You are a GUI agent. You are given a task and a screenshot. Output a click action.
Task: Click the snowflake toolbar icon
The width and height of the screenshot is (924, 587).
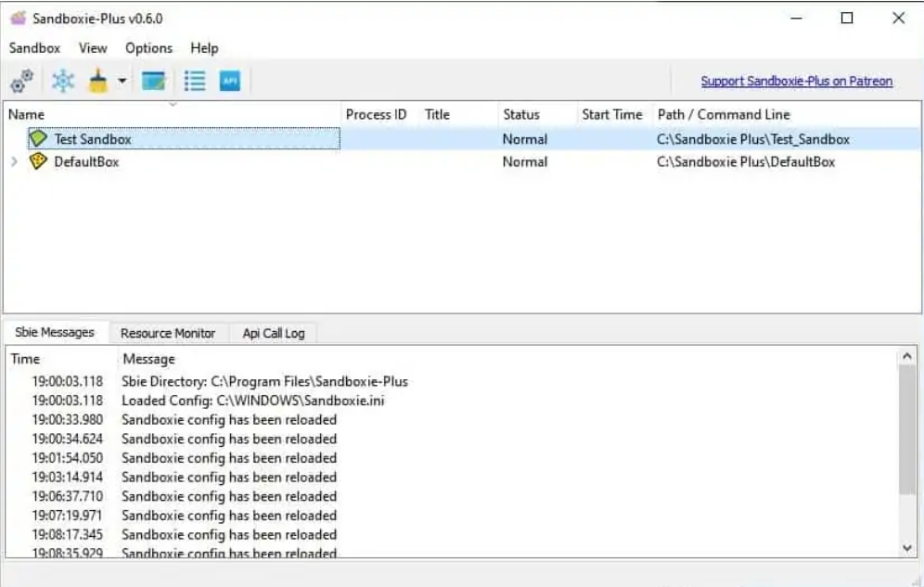click(62, 81)
